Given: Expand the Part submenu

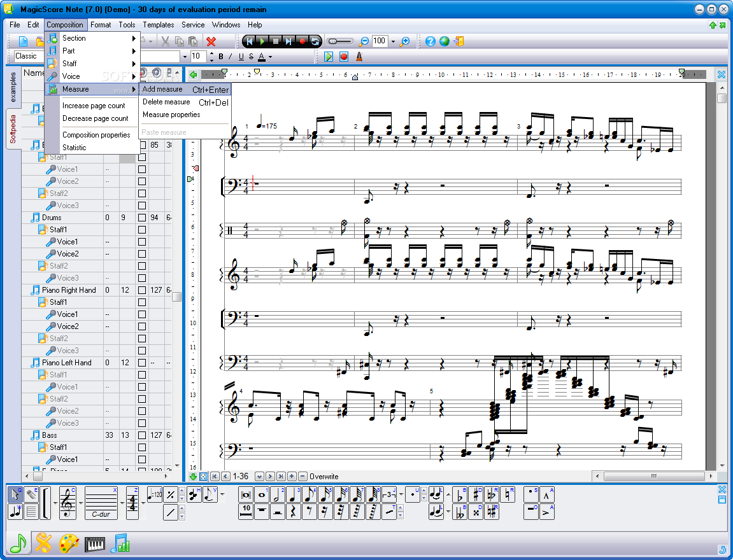Looking at the screenshot, I should [92, 51].
